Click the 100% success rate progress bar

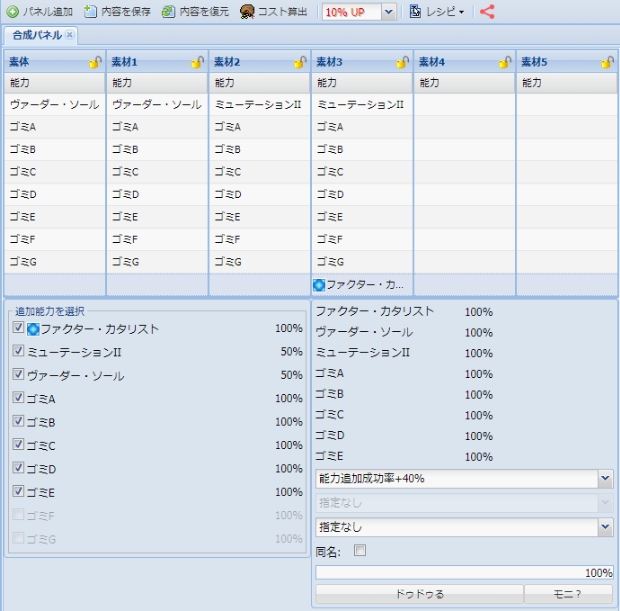click(x=464, y=573)
